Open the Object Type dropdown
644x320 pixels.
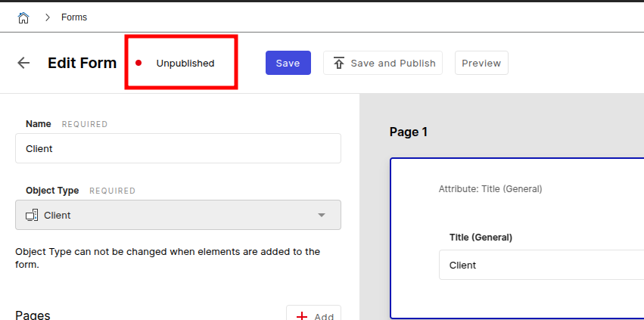tap(179, 215)
